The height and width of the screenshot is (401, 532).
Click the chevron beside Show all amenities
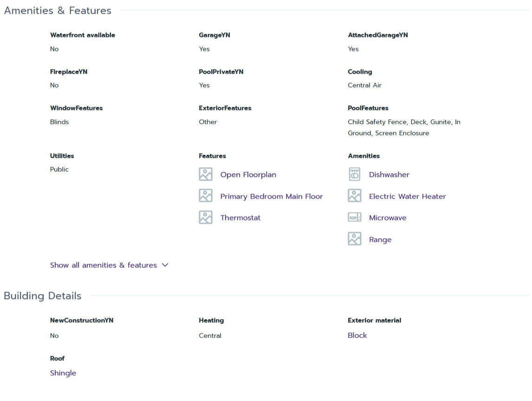(x=165, y=265)
